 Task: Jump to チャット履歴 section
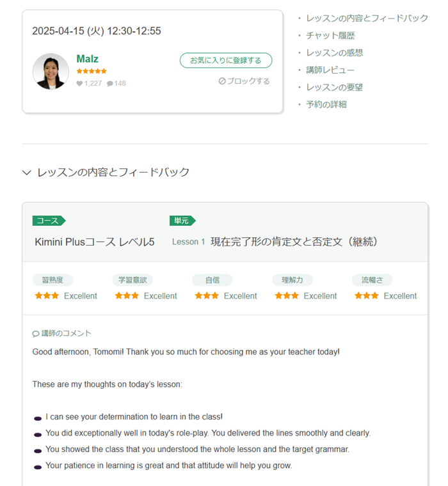tap(330, 36)
